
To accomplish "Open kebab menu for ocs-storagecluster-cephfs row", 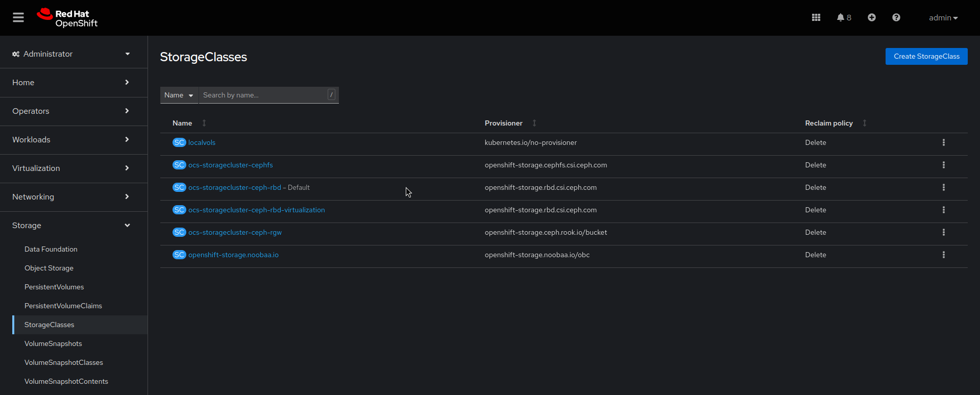I will point(944,165).
